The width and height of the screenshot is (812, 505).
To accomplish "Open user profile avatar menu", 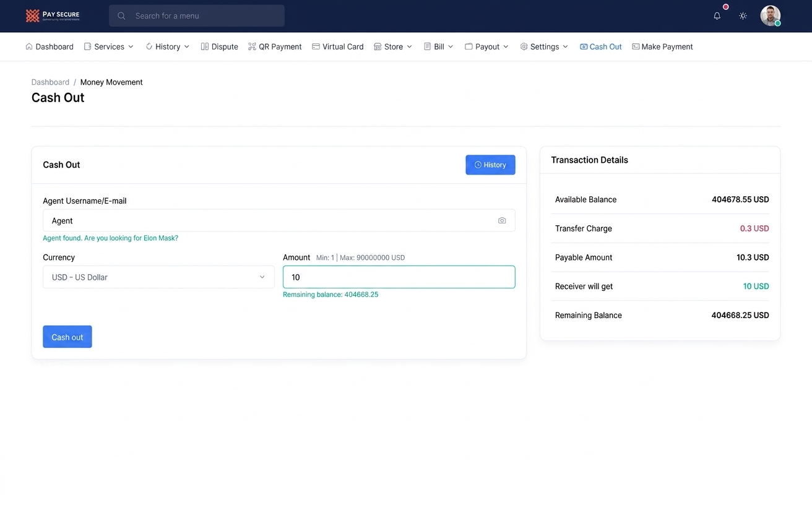I will (770, 15).
